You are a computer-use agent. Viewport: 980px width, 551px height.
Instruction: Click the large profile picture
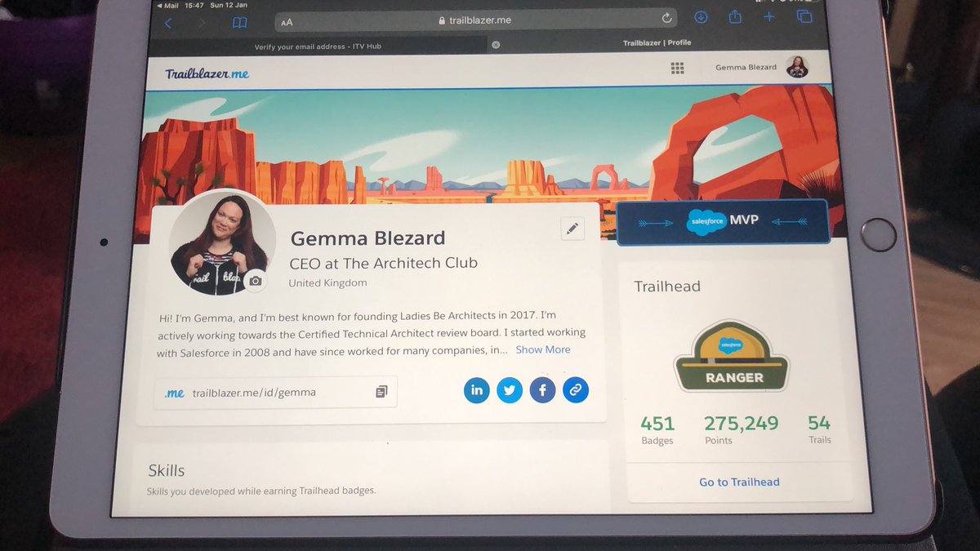[220, 243]
